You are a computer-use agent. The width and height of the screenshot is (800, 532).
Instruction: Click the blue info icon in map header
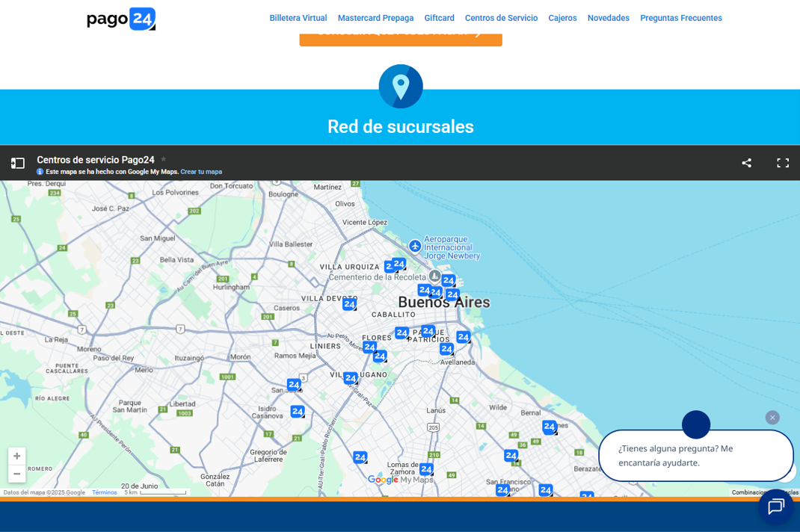click(40, 172)
